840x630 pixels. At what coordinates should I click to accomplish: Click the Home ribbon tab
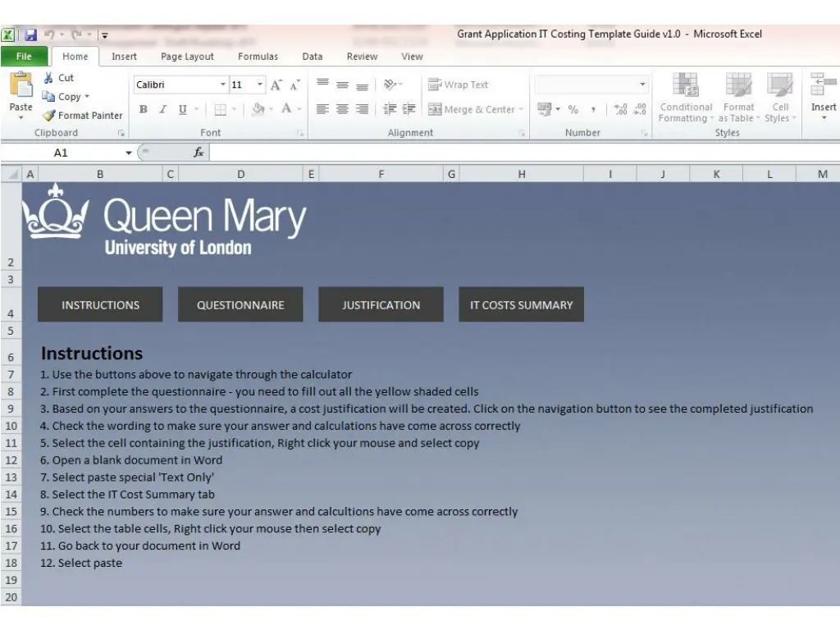click(75, 57)
